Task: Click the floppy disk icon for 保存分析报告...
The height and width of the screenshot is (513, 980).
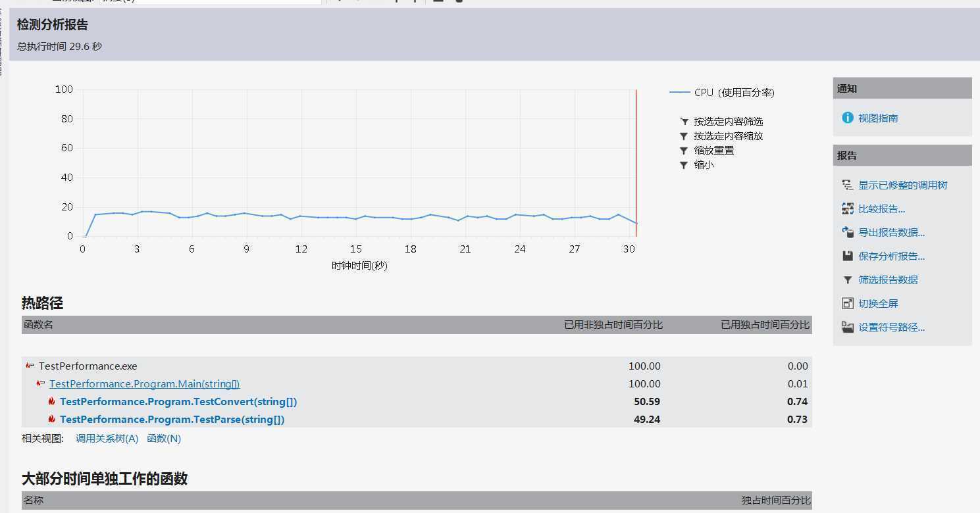Action: click(x=848, y=256)
